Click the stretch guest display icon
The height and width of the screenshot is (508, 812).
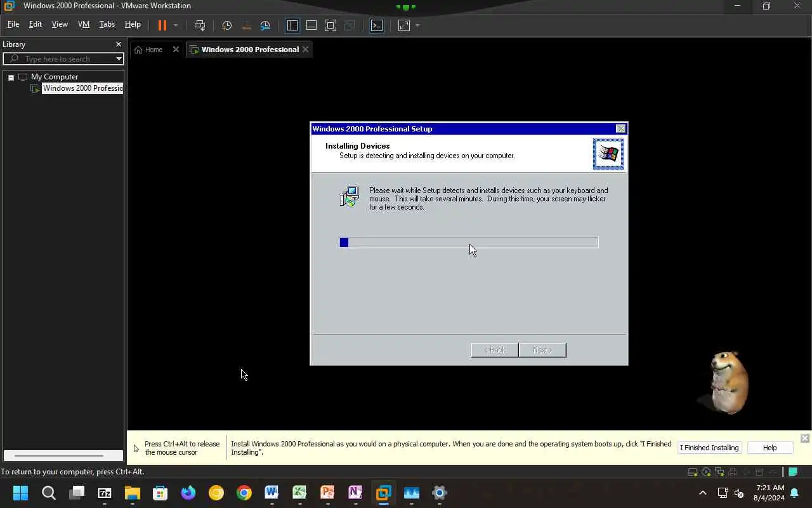coord(404,25)
